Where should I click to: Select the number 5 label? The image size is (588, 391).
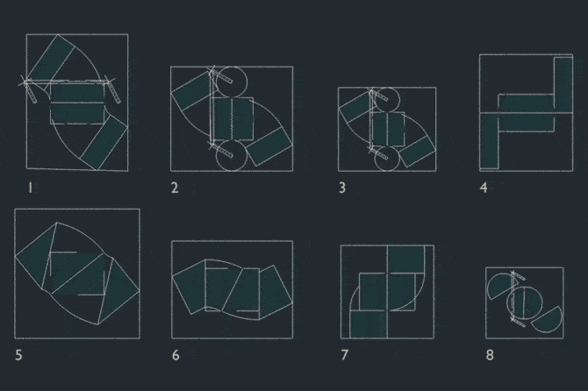point(18,355)
